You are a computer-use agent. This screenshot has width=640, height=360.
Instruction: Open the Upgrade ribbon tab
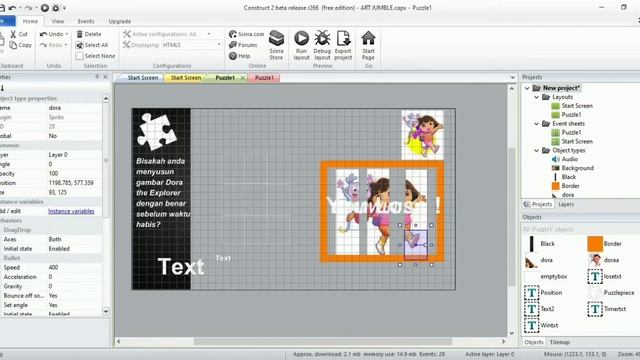coord(120,21)
